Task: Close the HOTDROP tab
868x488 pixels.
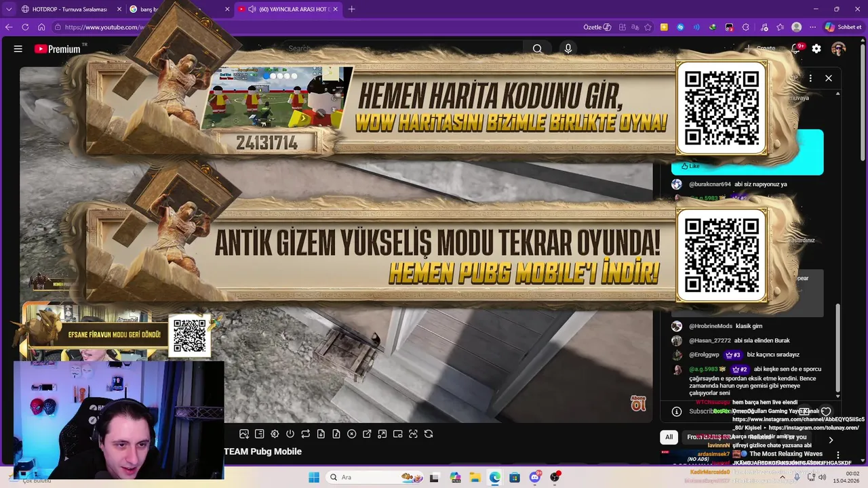Action: coord(119,9)
